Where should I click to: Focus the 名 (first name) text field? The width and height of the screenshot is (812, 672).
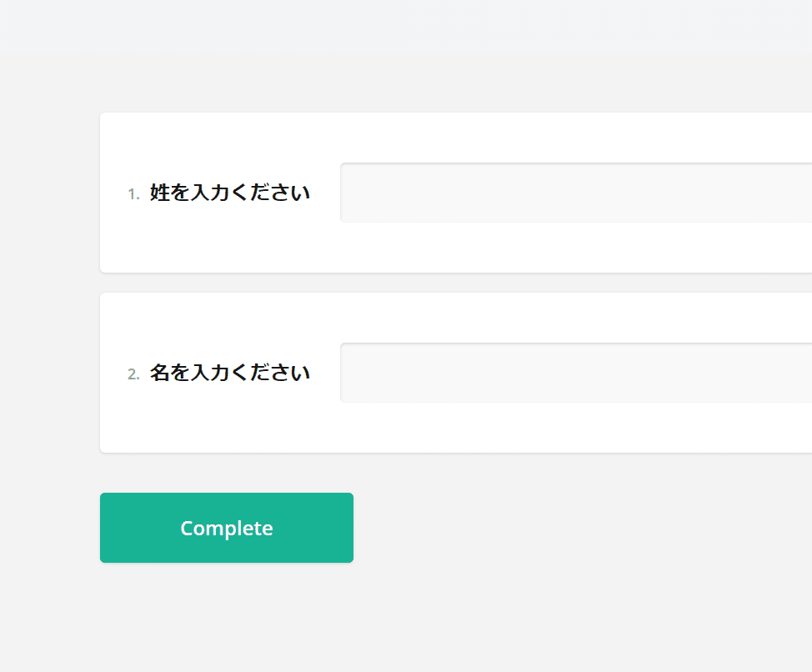coord(576,372)
